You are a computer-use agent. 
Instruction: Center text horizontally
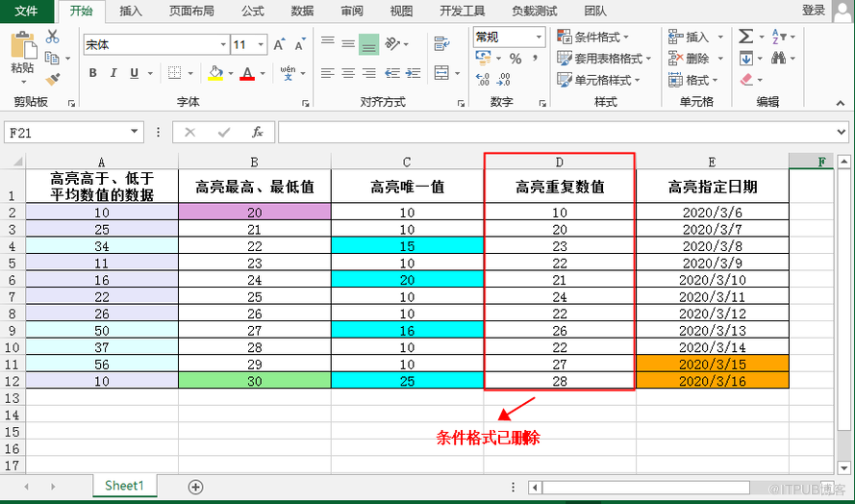coord(348,72)
